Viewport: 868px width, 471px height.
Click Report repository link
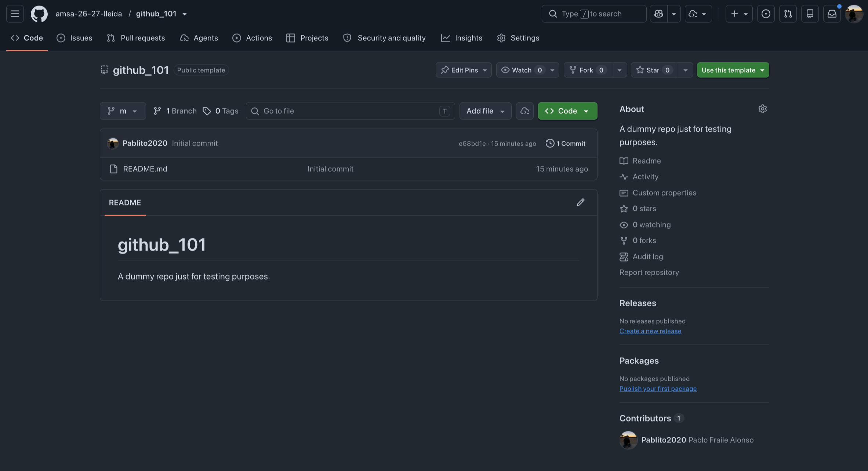(x=649, y=273)
